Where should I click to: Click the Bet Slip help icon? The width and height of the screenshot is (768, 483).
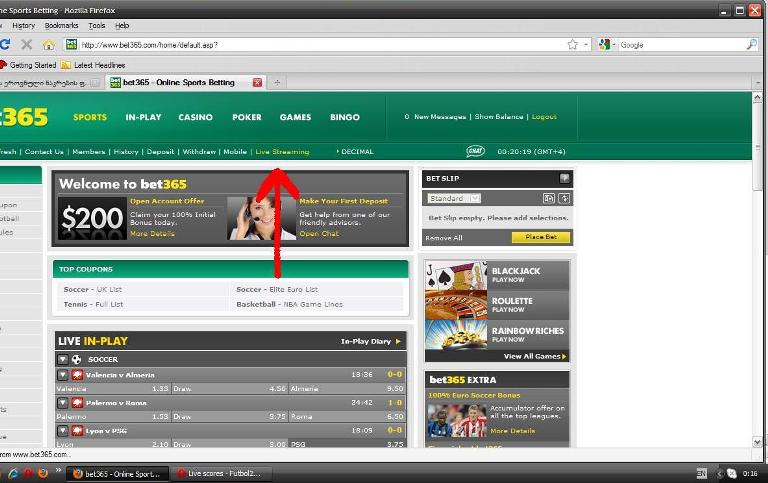[x=564, y=178]
